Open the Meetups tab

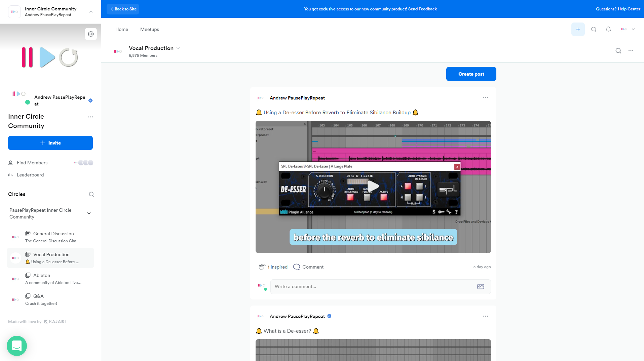click(150, 29)
